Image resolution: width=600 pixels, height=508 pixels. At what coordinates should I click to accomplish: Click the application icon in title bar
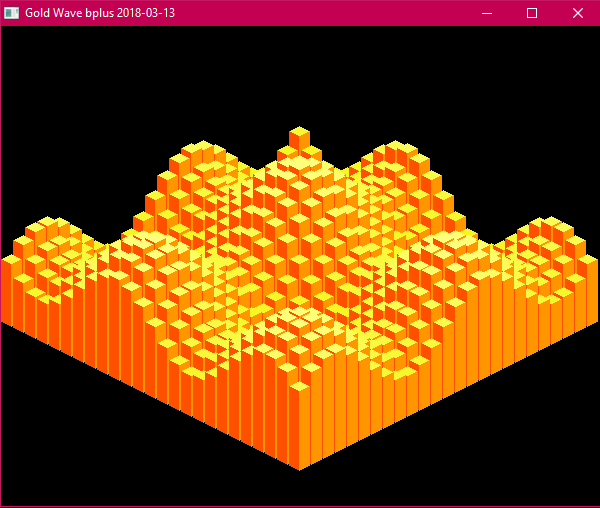pos(12,13)
